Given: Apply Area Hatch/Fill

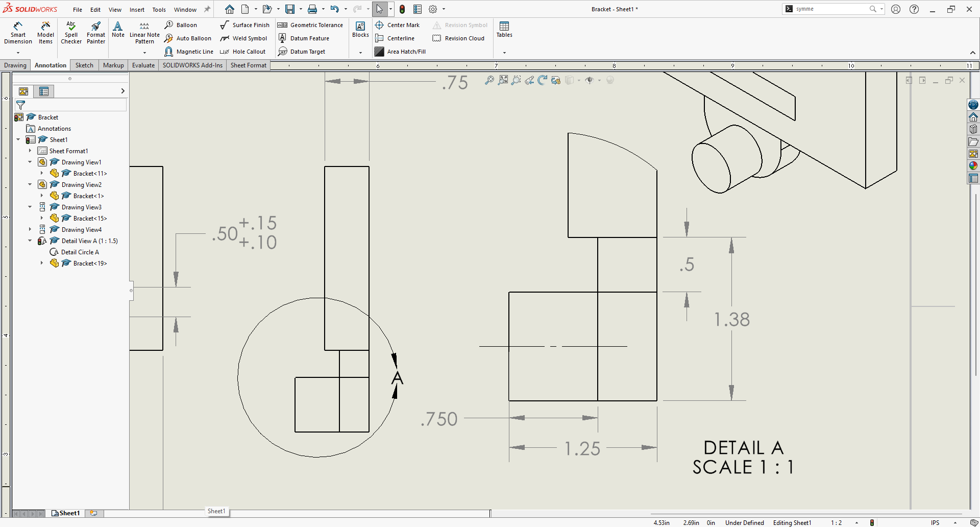Looking at the screenshot, I should click(x=400, y=52).
